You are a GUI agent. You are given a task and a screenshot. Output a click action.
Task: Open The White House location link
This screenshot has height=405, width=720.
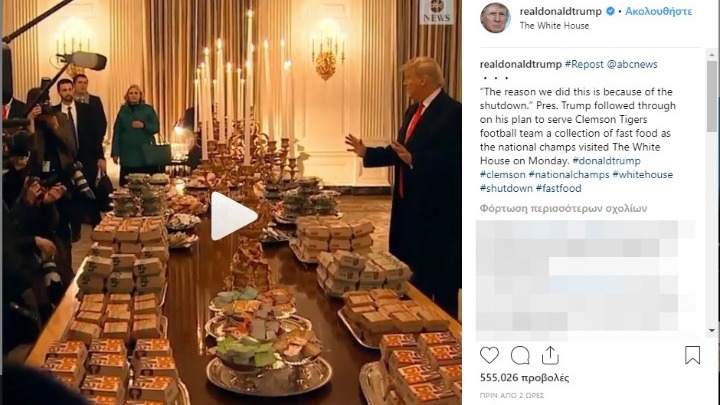point(554,26)
